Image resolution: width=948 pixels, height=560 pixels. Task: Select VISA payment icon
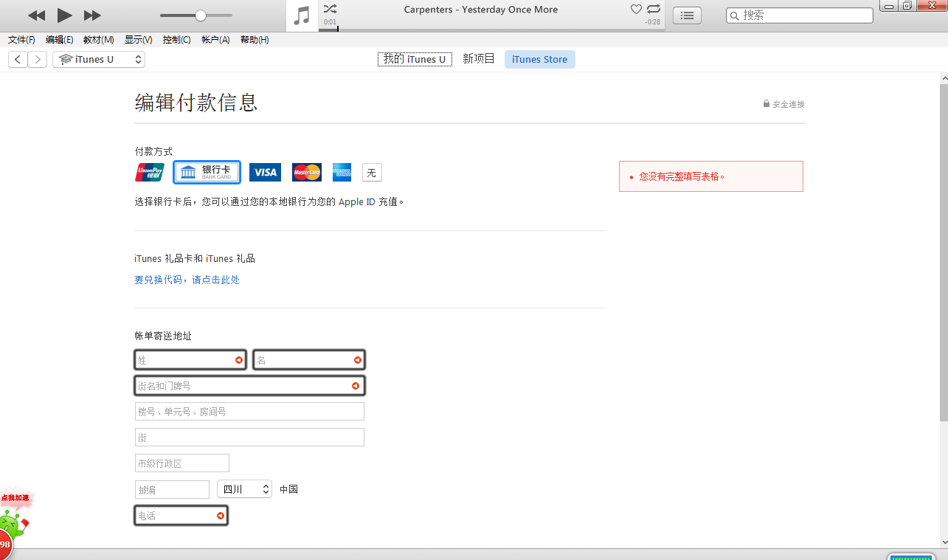265,173
